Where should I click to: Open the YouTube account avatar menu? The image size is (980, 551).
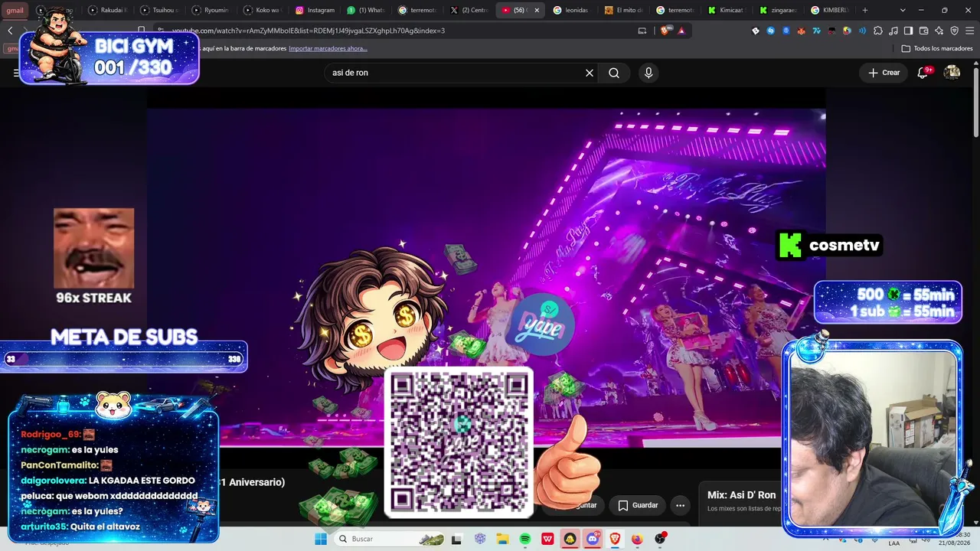point(952,73)
